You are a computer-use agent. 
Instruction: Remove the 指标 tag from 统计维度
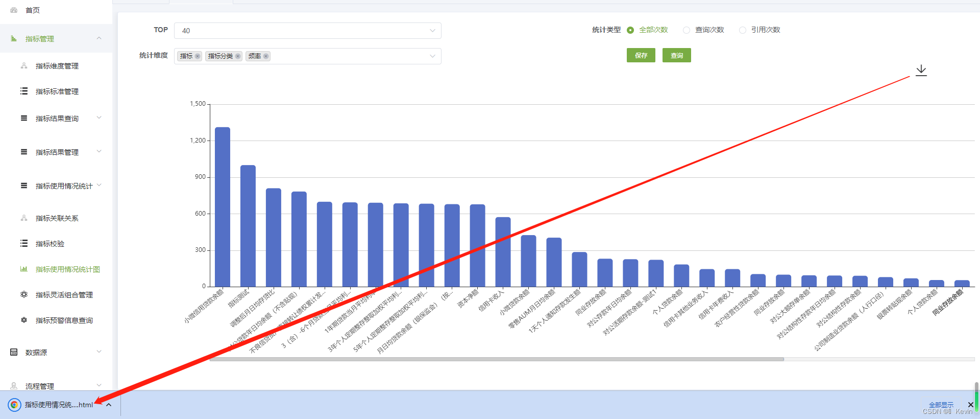198,56
